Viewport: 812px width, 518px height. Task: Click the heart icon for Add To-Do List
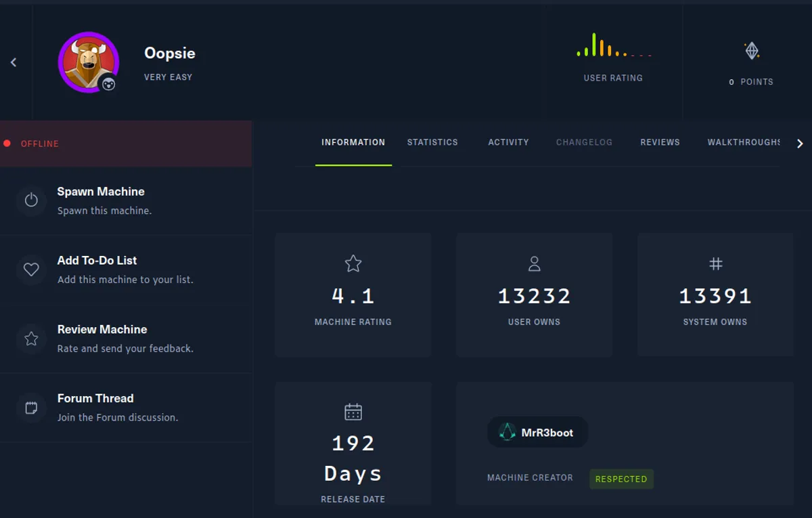pos(31,269)
